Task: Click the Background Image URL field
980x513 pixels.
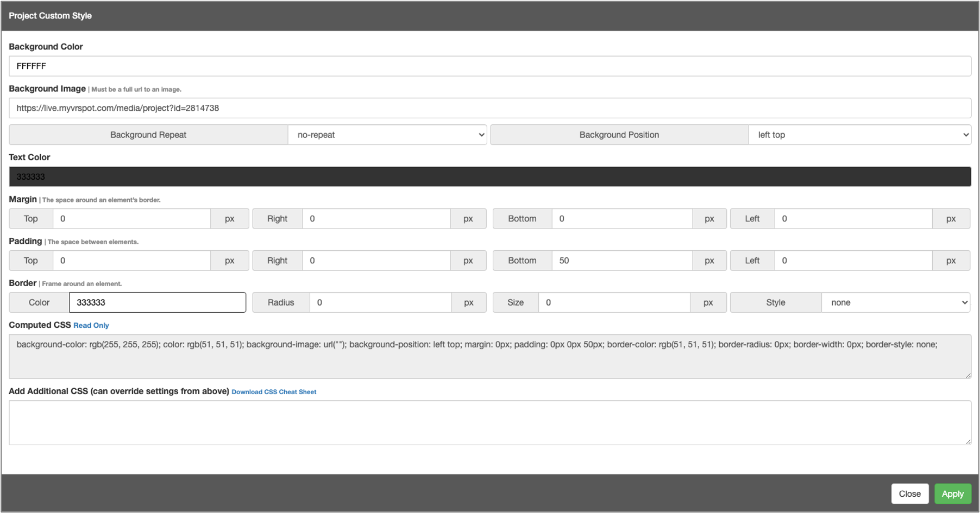Action: [x=489, y=108]
